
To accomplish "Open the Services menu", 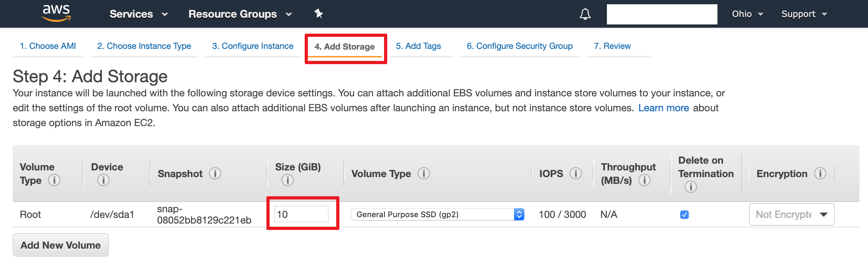I will pos(138,14).
